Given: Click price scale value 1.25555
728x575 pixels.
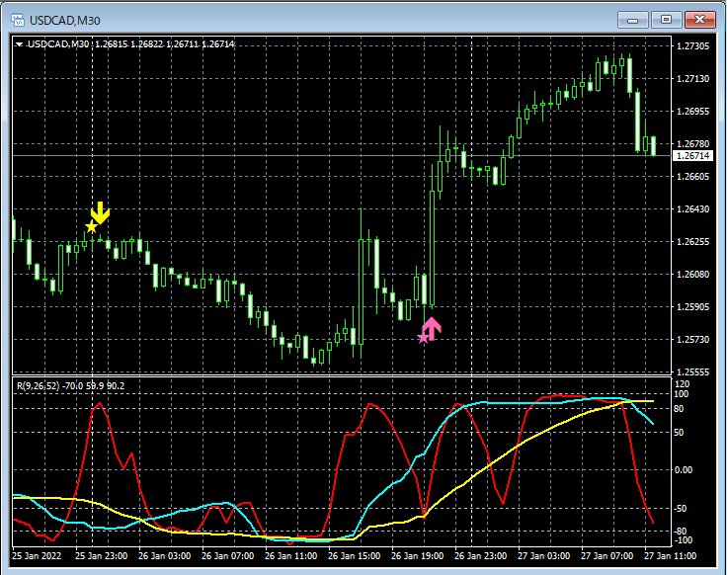Looking at the screenshot, I should pyautogui.click(x=693, y=372).
